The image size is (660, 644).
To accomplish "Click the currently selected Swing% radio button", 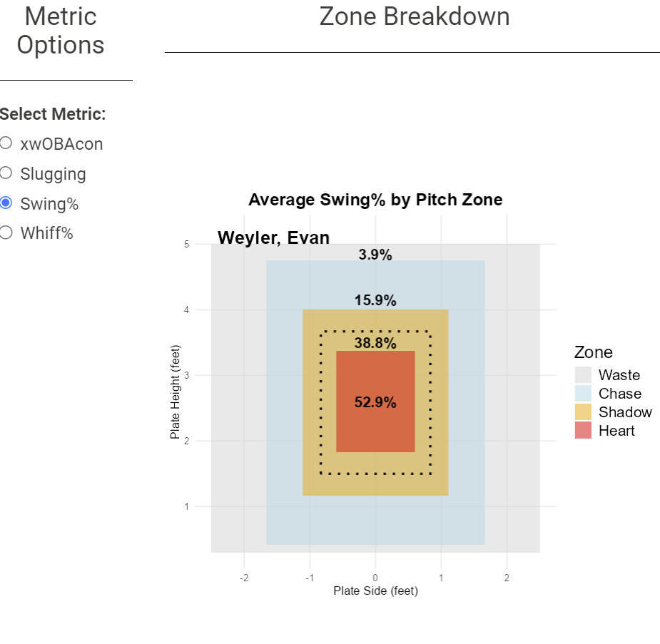I will (x=6, y=203).
